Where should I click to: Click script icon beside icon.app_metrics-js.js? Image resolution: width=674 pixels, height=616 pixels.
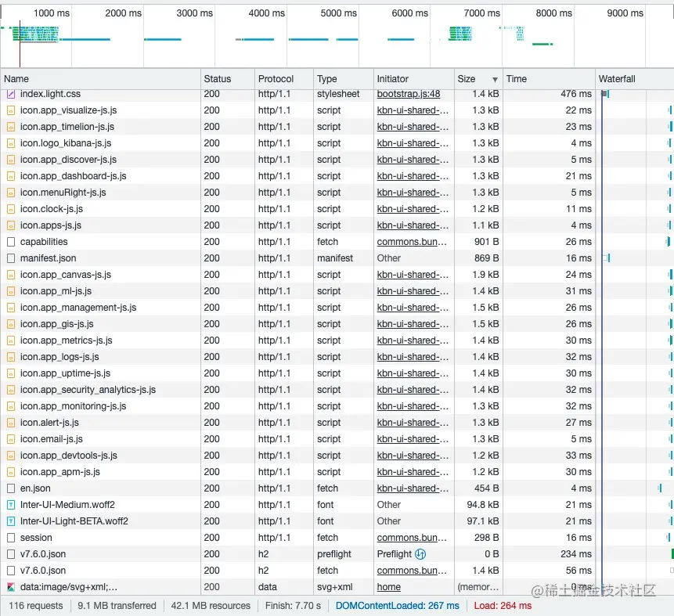click(11, 340)
